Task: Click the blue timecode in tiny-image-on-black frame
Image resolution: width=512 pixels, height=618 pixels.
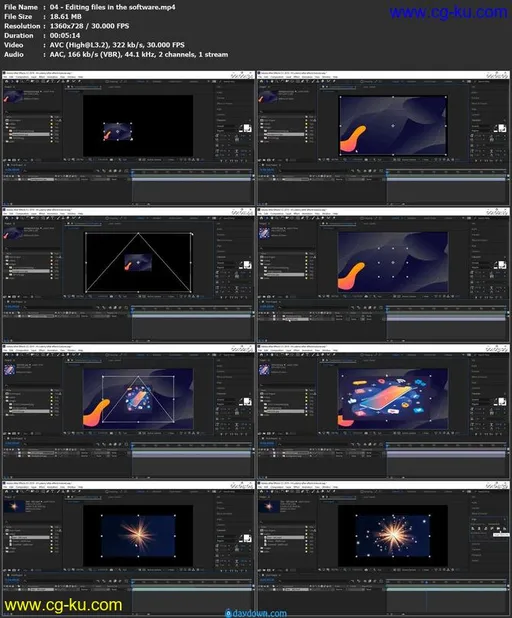Action: [x=12, y=170]
